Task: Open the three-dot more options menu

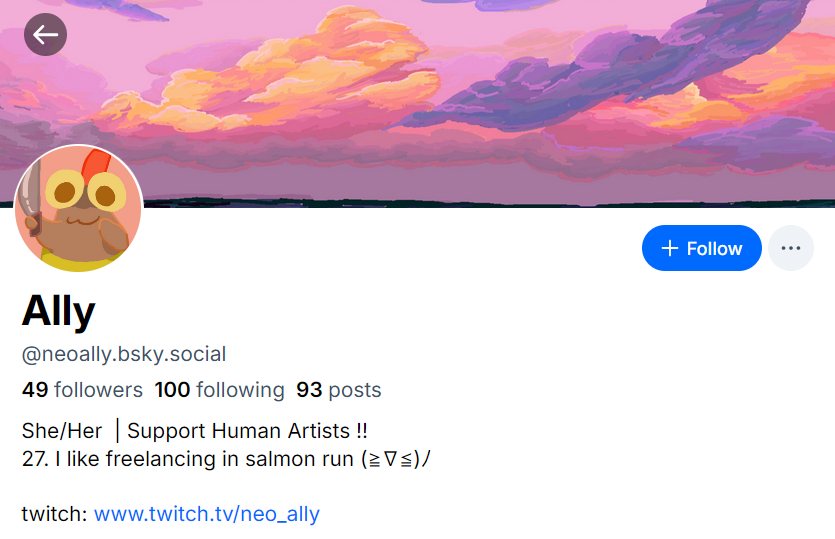Action: coord(791,248)
